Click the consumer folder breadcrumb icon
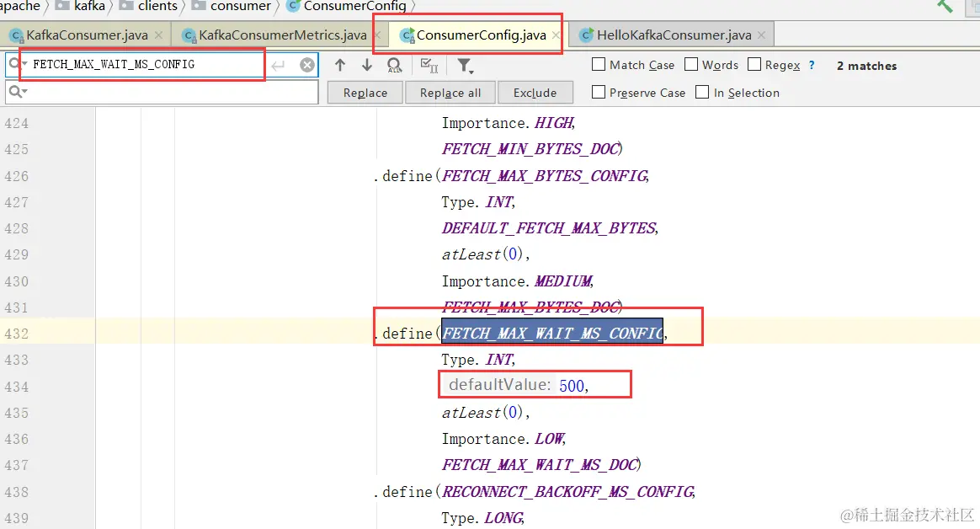Viewport: 980px width, 529px height. coord(199,6)
